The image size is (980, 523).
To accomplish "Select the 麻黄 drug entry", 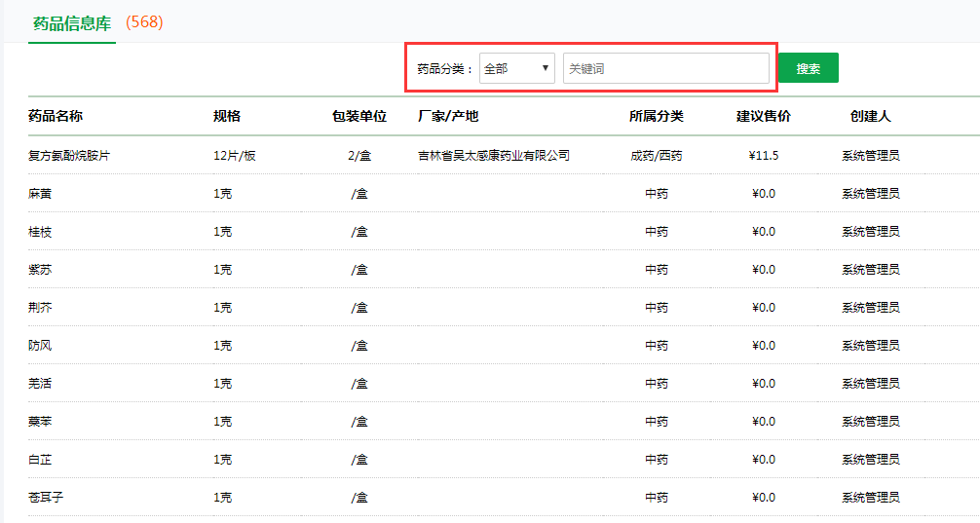I will point(40,194).
